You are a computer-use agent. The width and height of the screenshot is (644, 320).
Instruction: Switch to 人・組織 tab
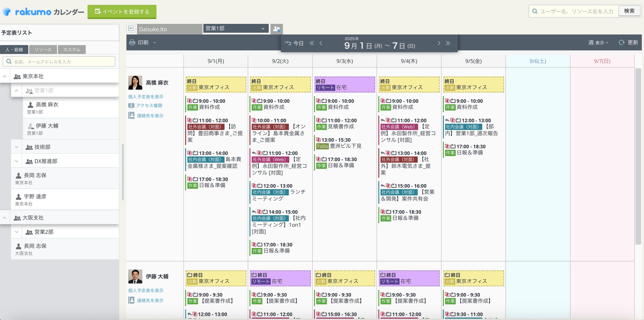tap(14, 50)
